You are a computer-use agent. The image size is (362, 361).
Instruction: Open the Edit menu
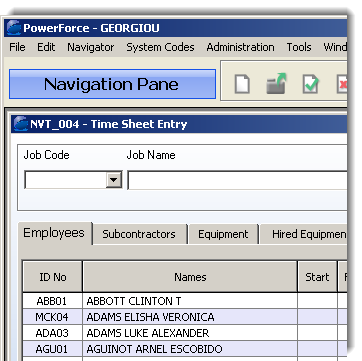pyautogui.click(x=46, y=47)
